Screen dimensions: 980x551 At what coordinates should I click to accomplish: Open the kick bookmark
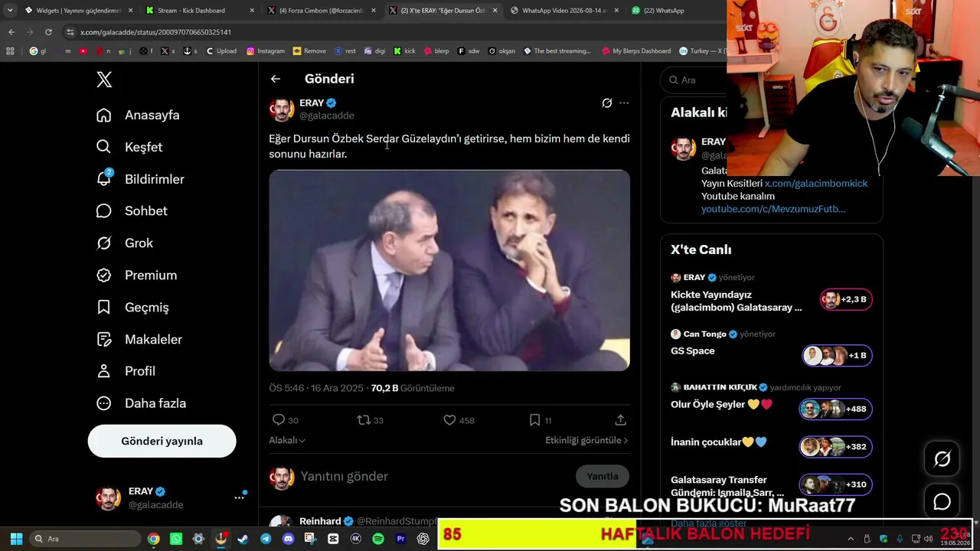404,51
